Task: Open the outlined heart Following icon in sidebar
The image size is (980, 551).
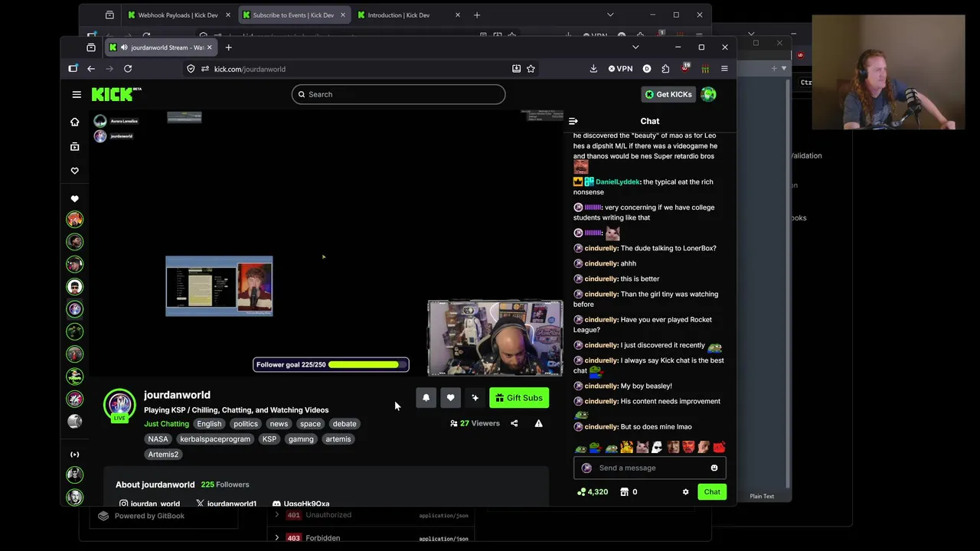Action: pyautogui.click(x=74, y=171)
